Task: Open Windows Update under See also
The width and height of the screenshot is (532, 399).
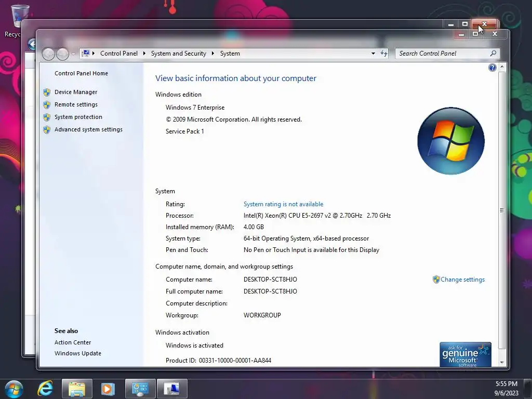Action: click(78, 353)
